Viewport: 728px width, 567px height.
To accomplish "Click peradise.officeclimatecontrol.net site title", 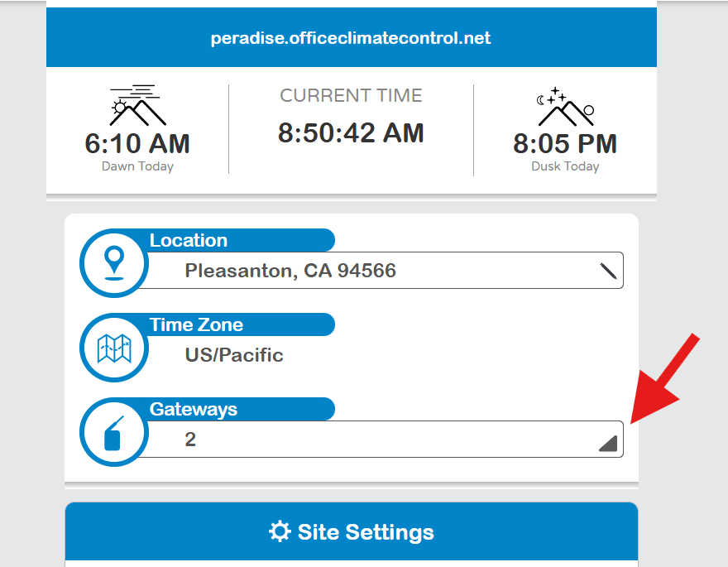I will (351, 37).
